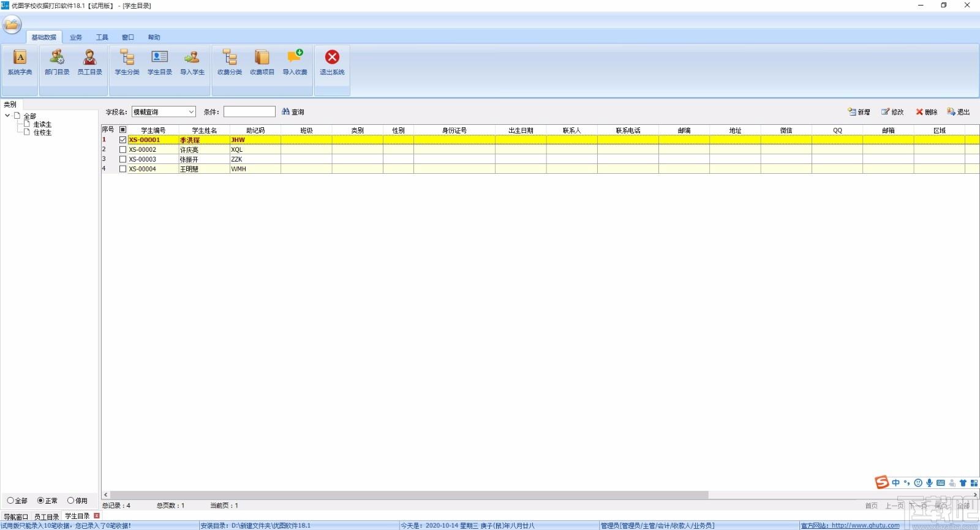This screenshot has width=980, height=530.
Task: Open the 系统字典 system dictionary icon
Action: click(x=20, y=62)
